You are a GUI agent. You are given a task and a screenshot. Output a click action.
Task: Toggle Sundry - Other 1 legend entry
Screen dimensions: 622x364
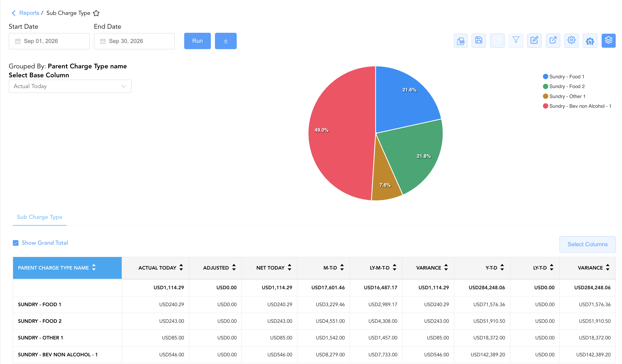pyautogui.click(x=564, y=96)
